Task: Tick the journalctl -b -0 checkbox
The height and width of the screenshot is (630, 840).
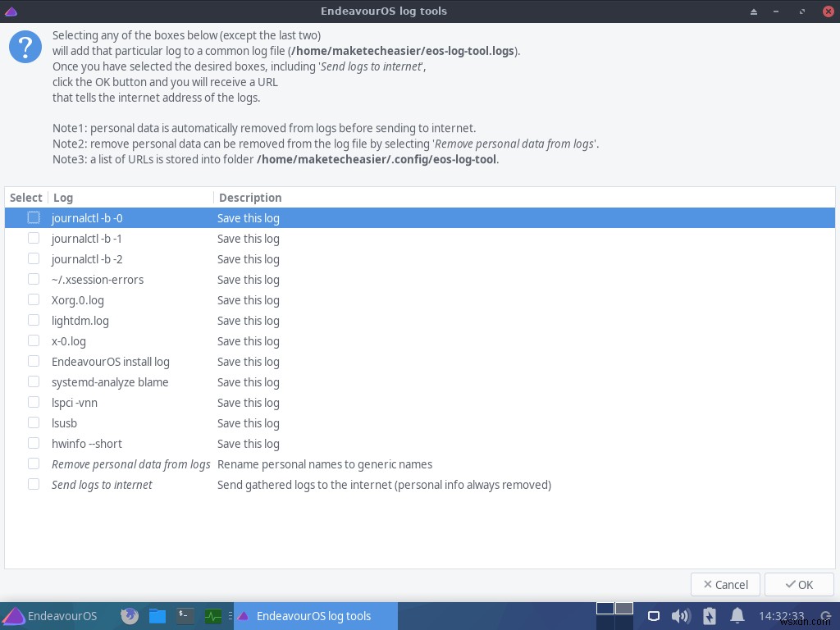Action: pyautogui.click(x=34, y=217)
